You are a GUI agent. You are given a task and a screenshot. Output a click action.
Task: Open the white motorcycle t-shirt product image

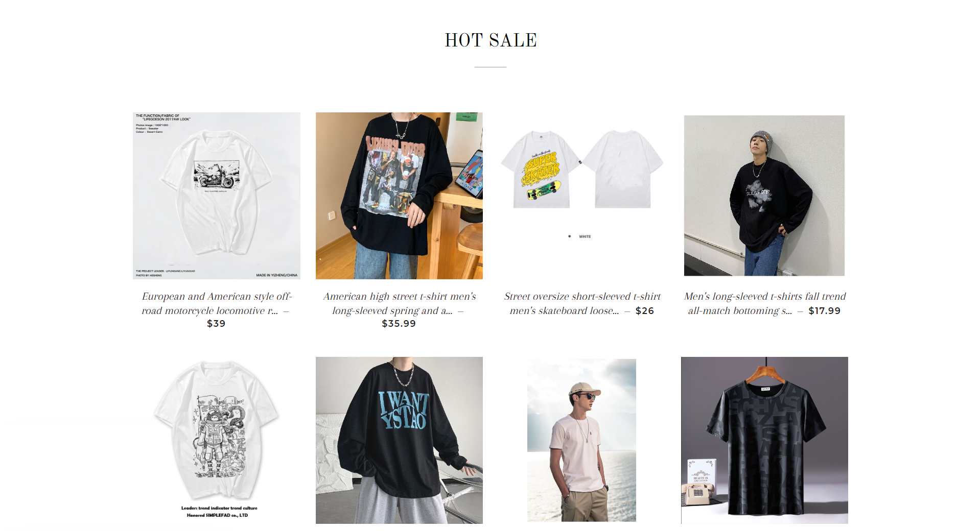point(217,196)
